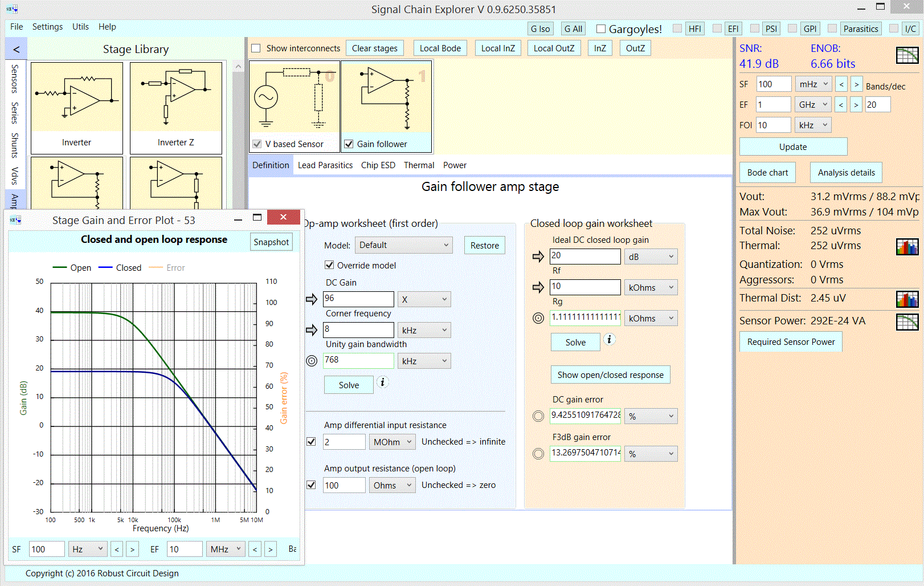Open the Thermal Dist histogram icon

(x=907, y=299)
